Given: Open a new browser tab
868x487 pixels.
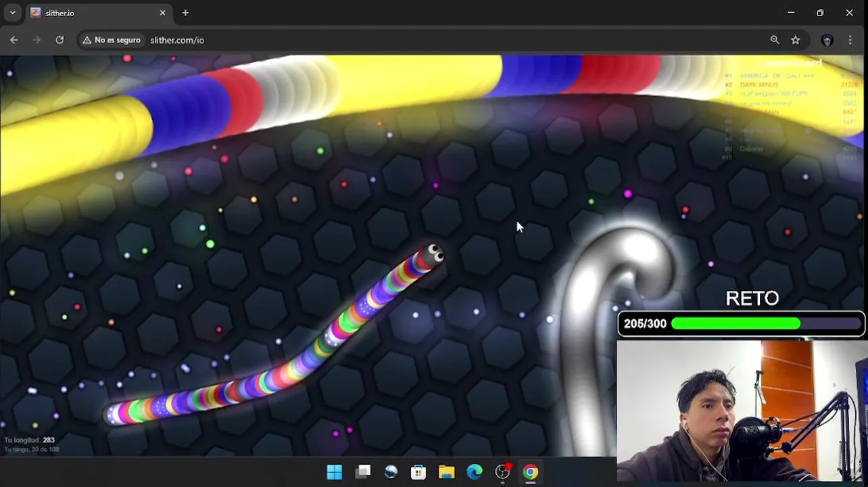Looking at the screenshot, I should point(185,13).
